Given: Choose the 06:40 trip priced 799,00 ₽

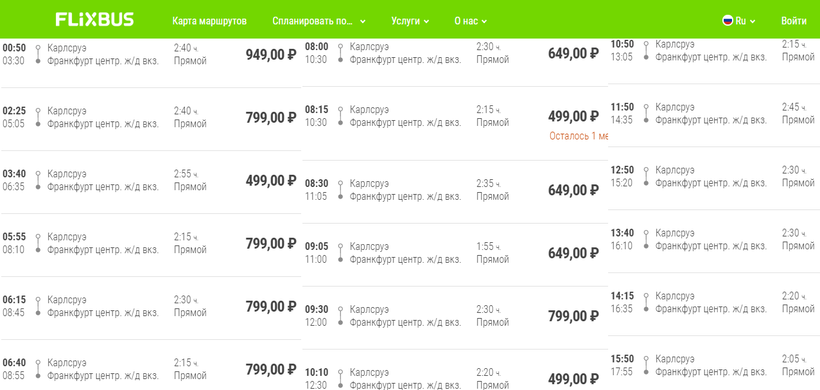Looking at the screenshot, I should [x=151, y=369].
